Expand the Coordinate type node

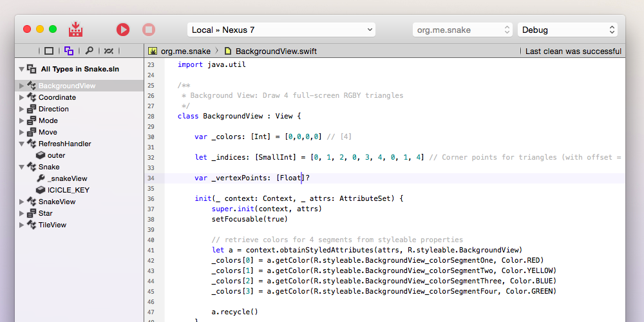21,97
